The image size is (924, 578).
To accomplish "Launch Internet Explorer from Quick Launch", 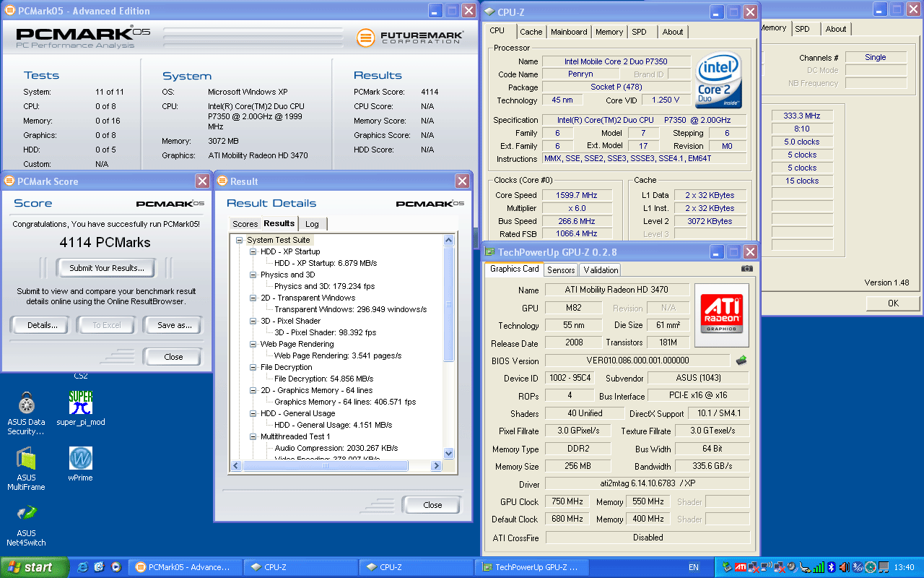I will pos(82,567).
